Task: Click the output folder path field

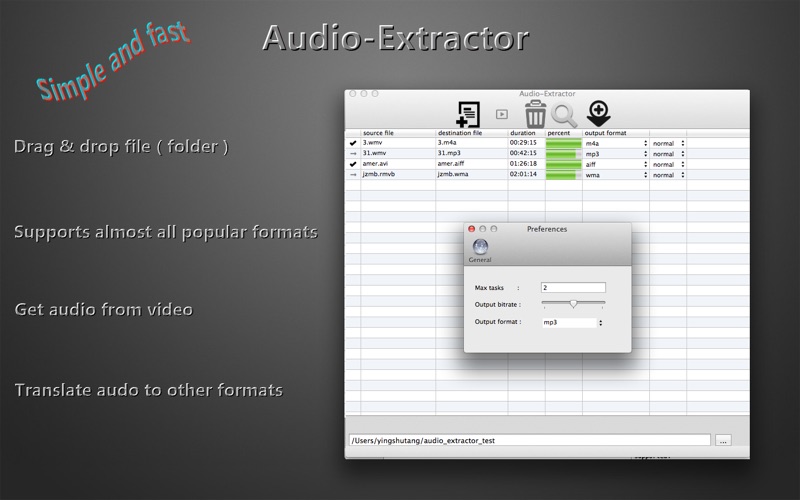Action: [x=530, y=440]
